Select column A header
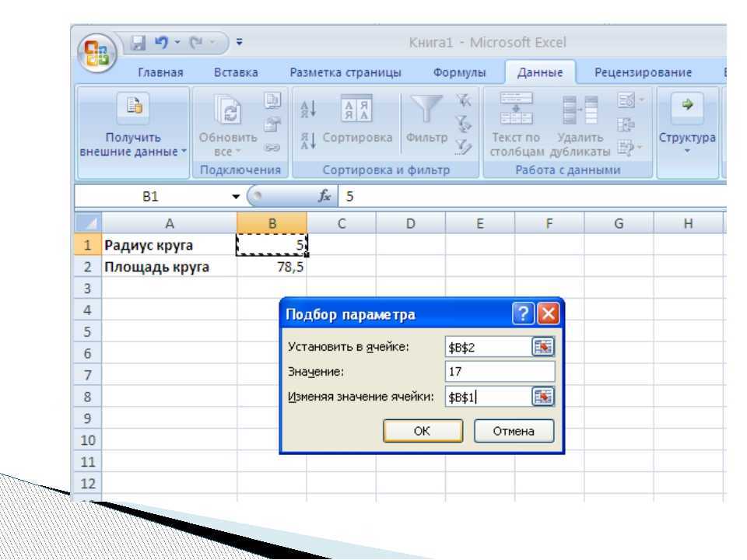This screenshot has width=747, height=560. coord(169,223)
